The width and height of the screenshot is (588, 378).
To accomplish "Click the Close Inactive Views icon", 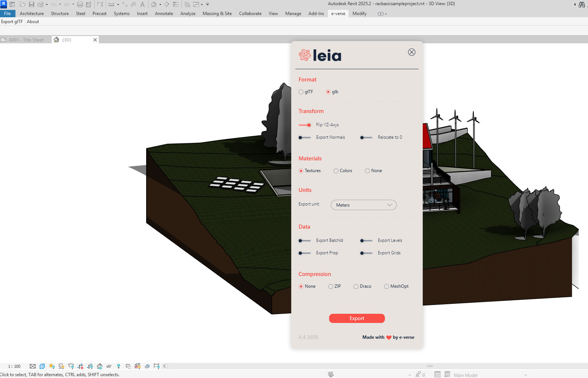I will coord(187,4).
